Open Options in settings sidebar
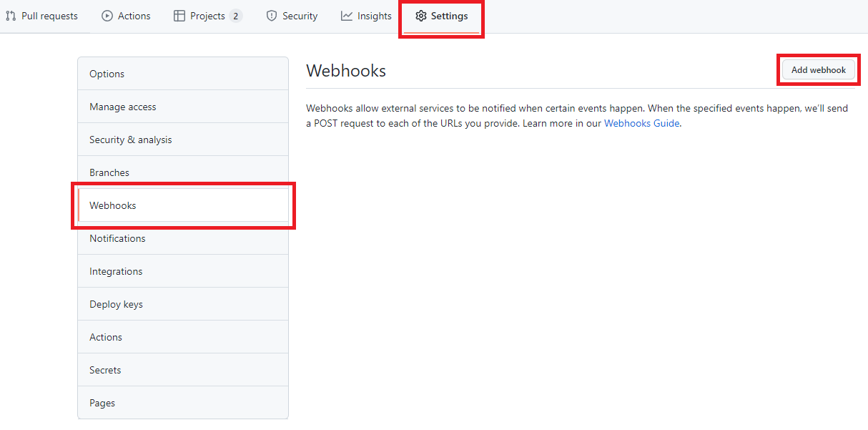 [183, 74]
